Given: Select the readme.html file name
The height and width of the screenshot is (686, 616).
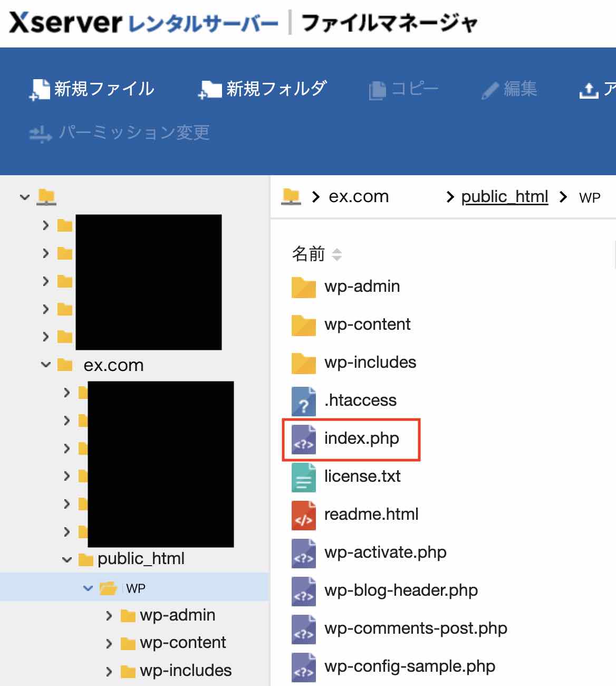Looking at the screenshot, I should pyautogui.click(x=371, y=514).
